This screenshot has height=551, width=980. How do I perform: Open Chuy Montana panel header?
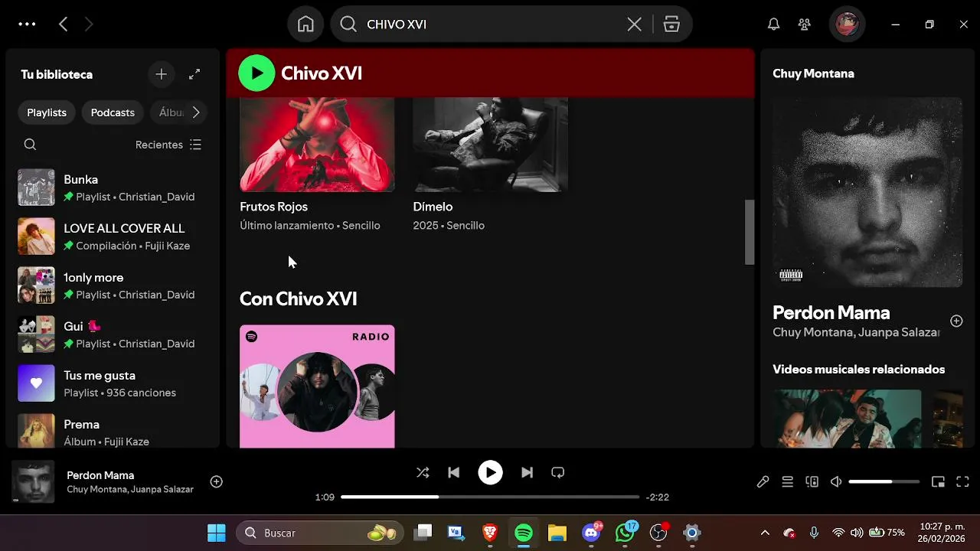[x=813, y=73]
